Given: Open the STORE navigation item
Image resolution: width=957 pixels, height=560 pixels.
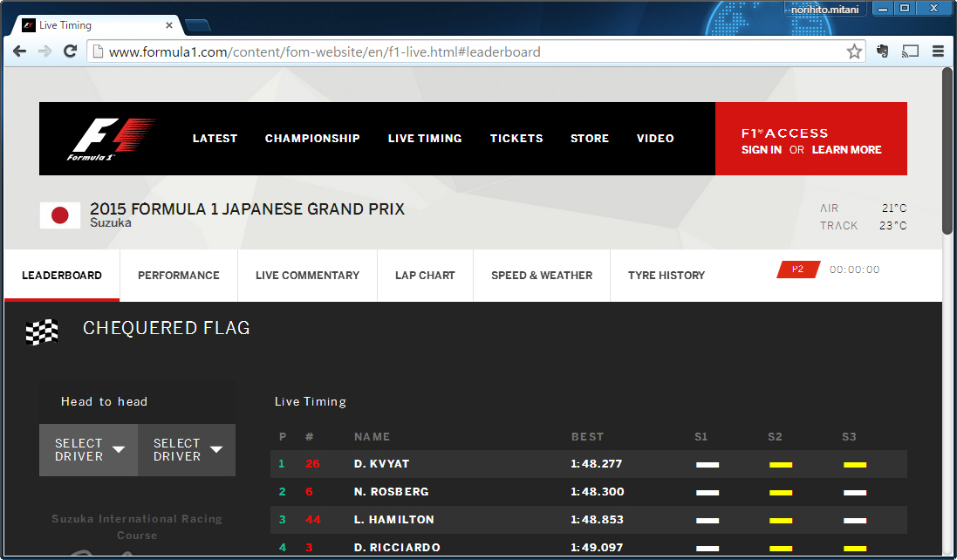Looking at the screenshot, I should [590, 139].
